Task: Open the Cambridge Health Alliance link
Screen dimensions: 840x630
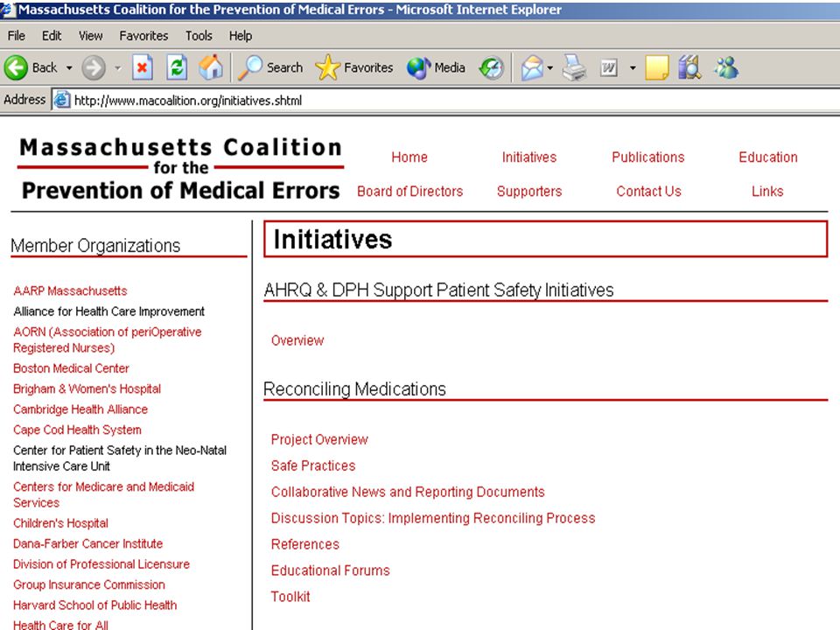Action: pos(80,409)
